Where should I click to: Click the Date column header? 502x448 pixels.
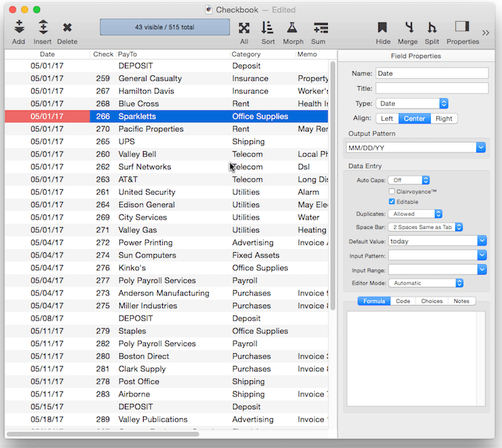click(47, 54)
